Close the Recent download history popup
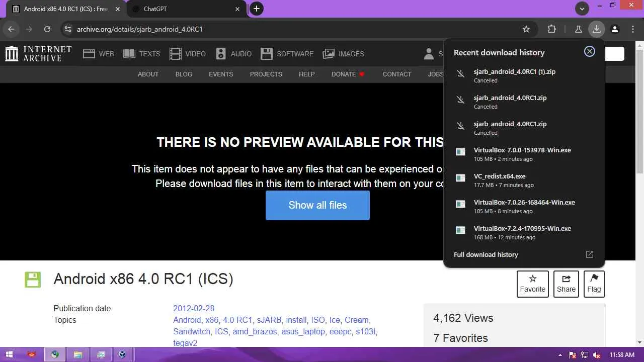The width and height of the screenshot is (644, 362). (x=590, y=52)
